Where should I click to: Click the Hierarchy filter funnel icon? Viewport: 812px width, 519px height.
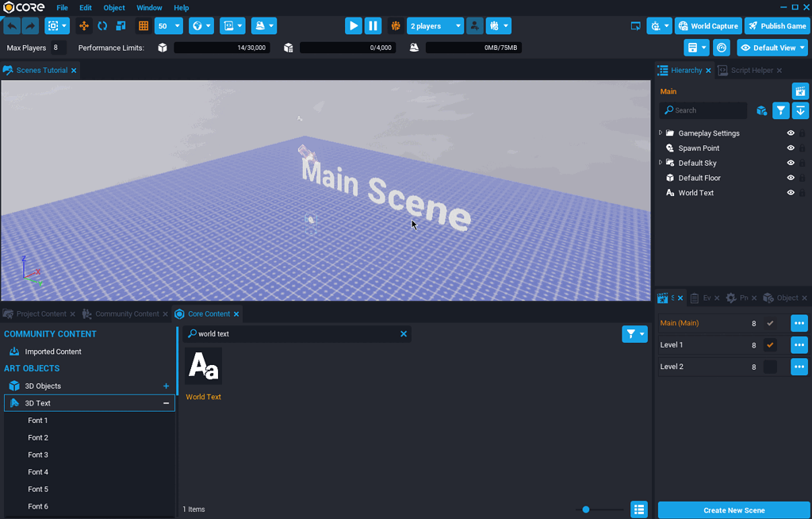[x=780, y=110]
